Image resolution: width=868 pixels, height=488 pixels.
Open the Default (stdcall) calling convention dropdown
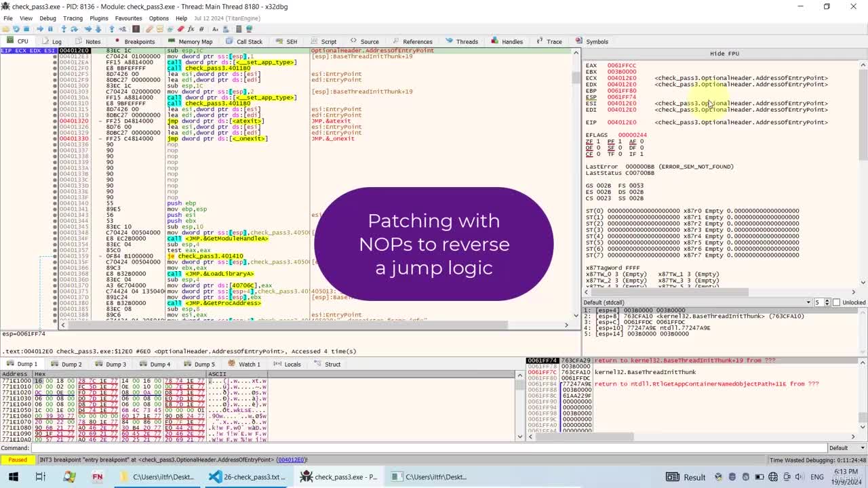697,302
